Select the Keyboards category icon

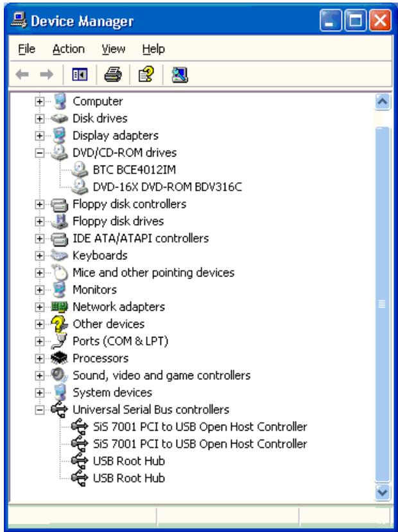(x=60, y=255)
